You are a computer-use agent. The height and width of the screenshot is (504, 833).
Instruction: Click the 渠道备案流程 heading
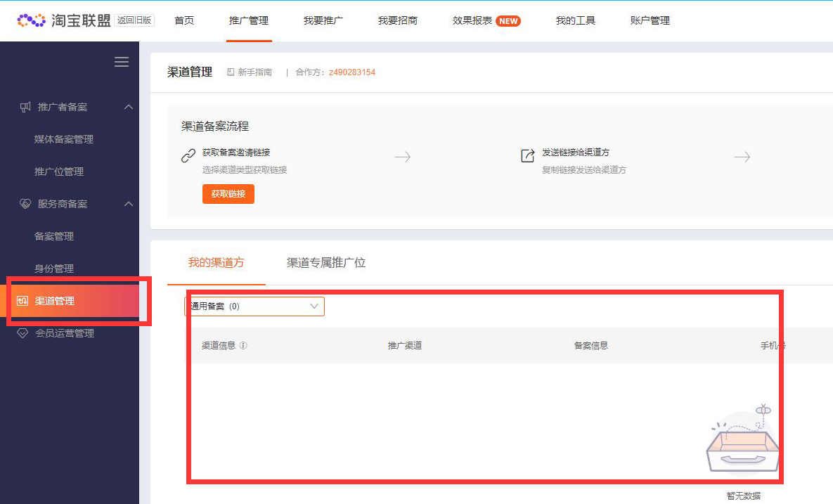(215, 127)
